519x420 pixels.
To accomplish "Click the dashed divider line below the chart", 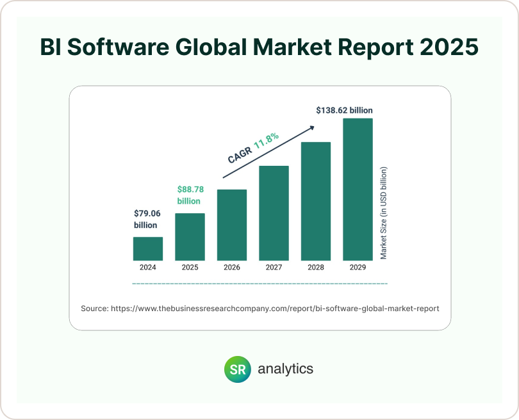I will point(259,283).
